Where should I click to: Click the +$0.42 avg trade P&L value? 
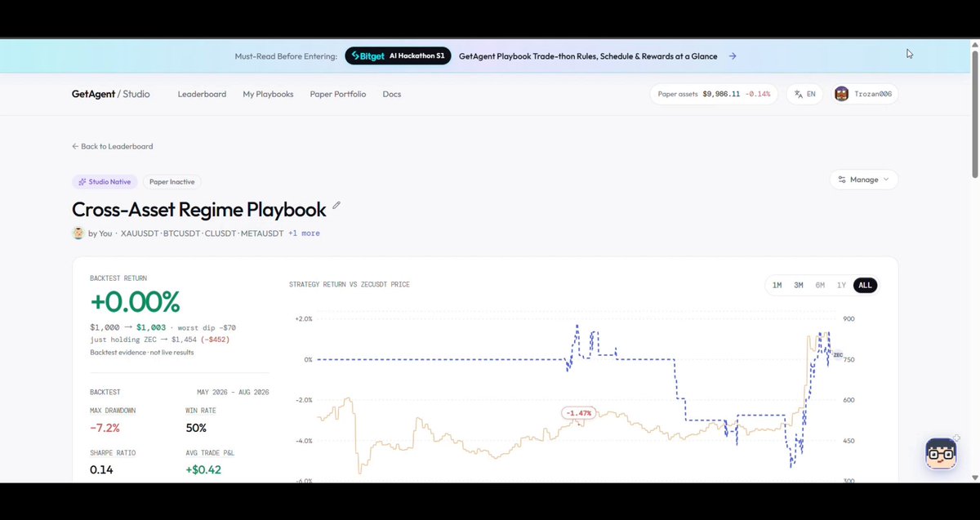click(x=203, y=469)
